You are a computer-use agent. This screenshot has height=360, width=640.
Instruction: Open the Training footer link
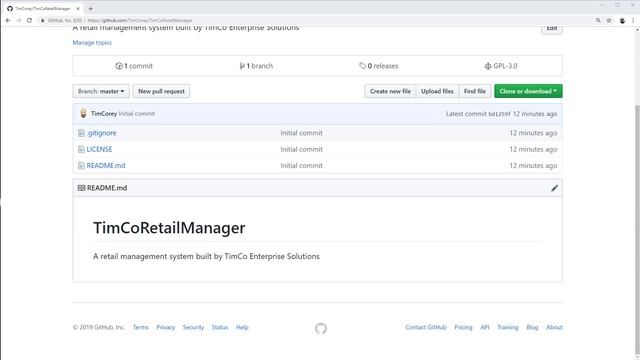pos(507,327)
